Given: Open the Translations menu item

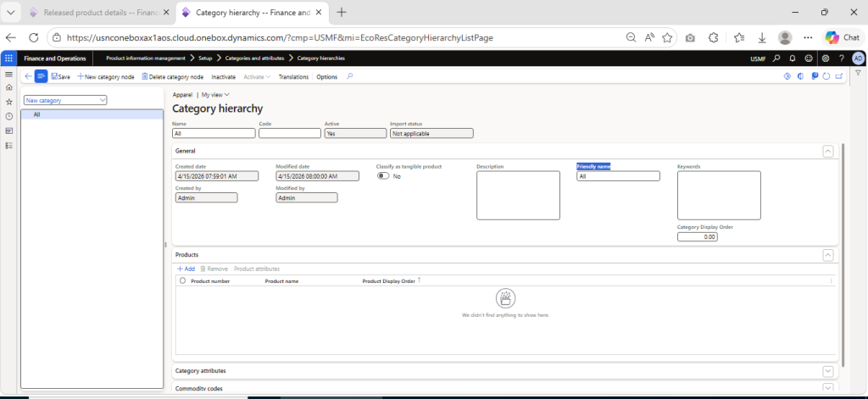Looking at the screenshot, I should [x=293, y=77].
